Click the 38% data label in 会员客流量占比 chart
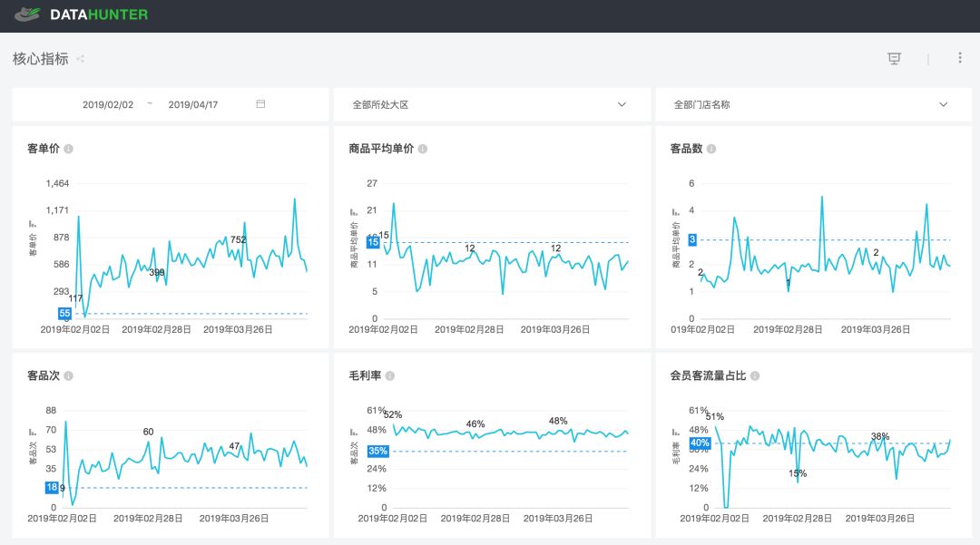 880,436
